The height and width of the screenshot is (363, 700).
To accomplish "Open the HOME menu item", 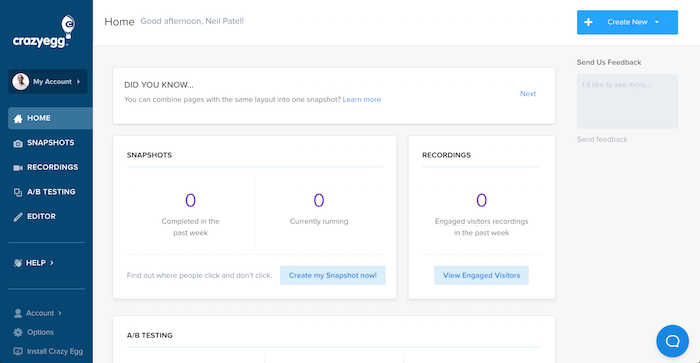I will (x=50, y=118).
